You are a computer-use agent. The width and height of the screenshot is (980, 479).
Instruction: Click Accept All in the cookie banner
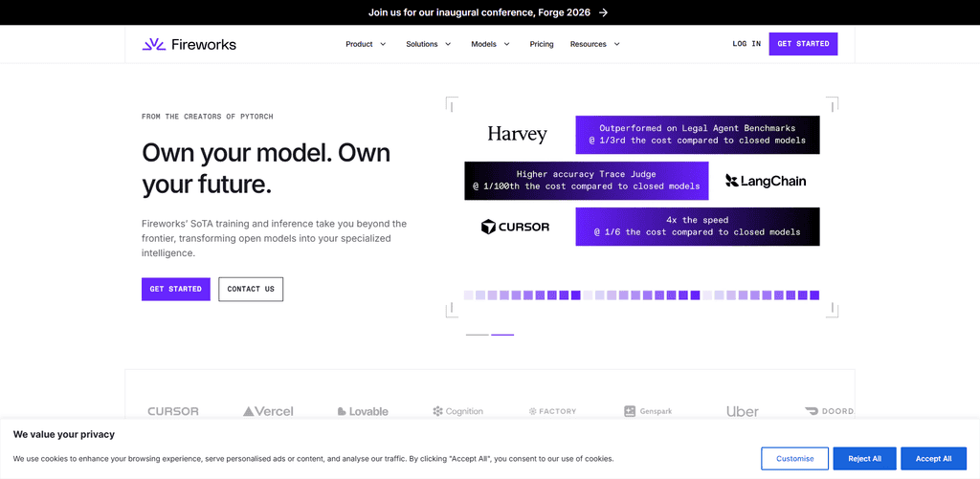tap(934, 458)
